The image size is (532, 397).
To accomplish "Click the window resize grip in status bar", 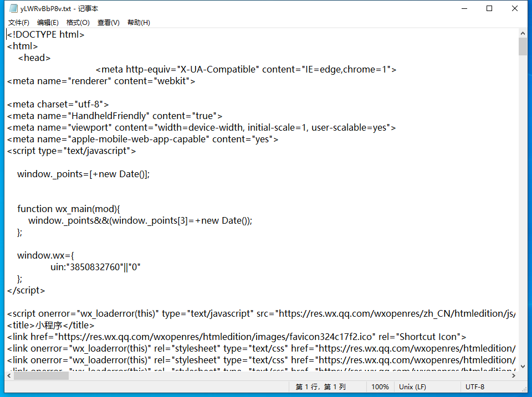I will (525, 389).
